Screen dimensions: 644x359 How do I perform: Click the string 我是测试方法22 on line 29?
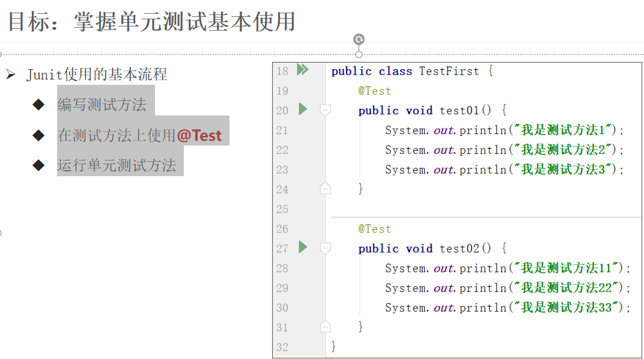click(567, 288)
